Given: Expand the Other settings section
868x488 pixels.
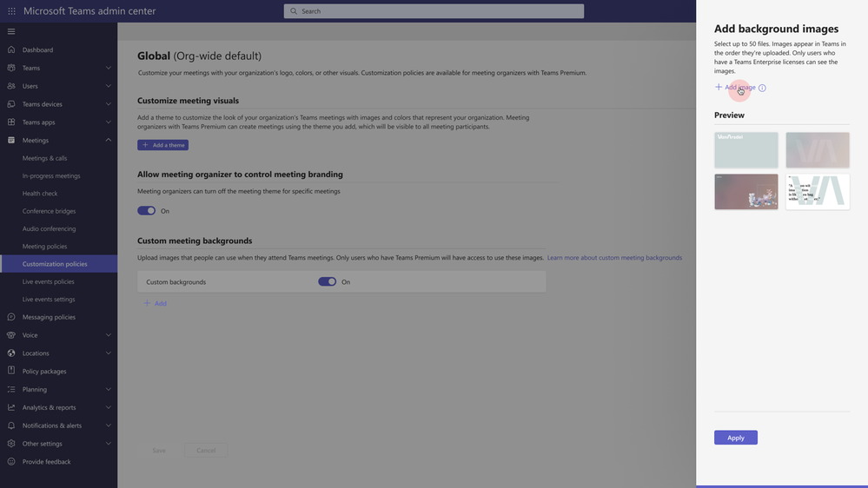Looking at the screenshot, I should coord(109,444).
